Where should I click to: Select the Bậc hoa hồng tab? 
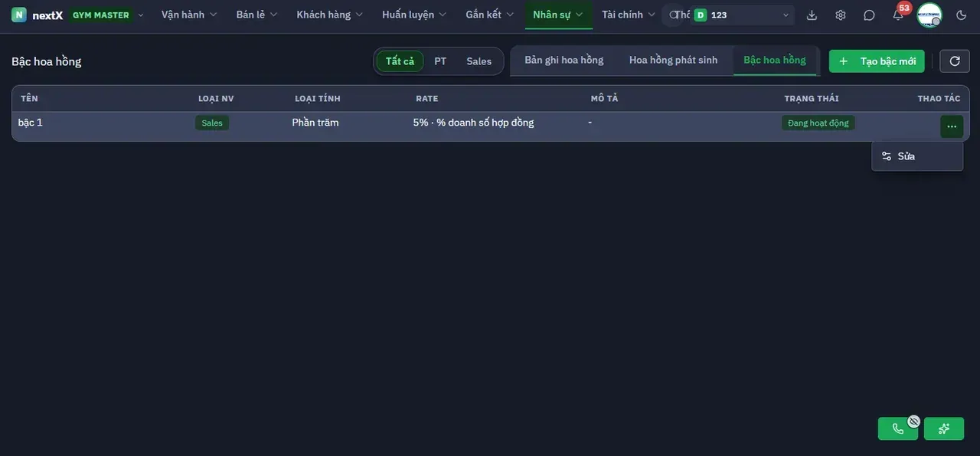click(x=775, y=60)
